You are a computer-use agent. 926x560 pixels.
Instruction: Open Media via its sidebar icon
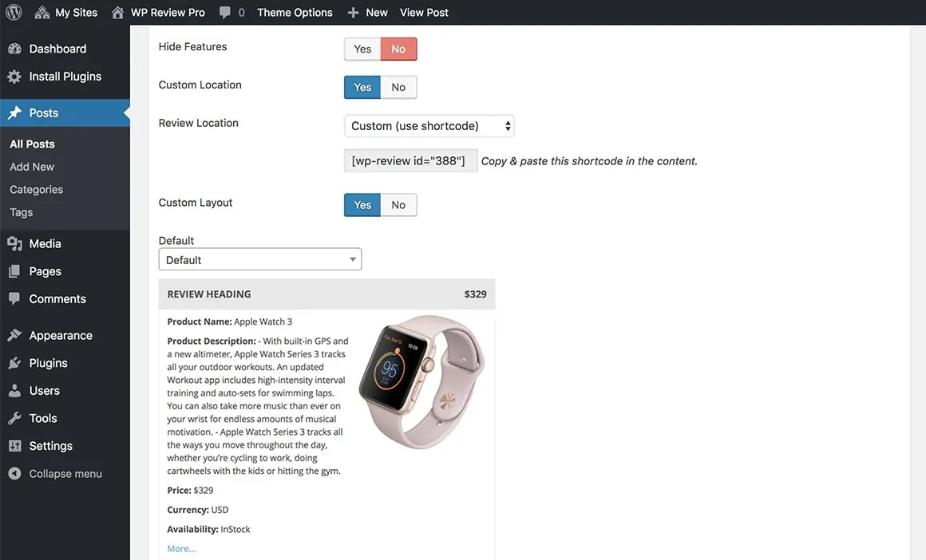pos(14,244)
